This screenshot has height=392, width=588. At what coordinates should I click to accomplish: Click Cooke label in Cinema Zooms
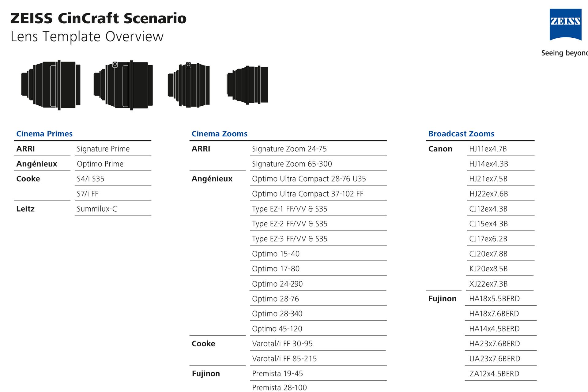pos(203,344)
